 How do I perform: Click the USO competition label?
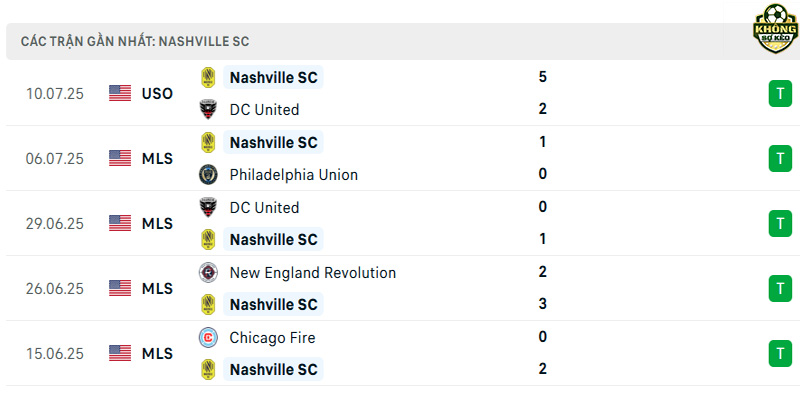coord(157,94)
